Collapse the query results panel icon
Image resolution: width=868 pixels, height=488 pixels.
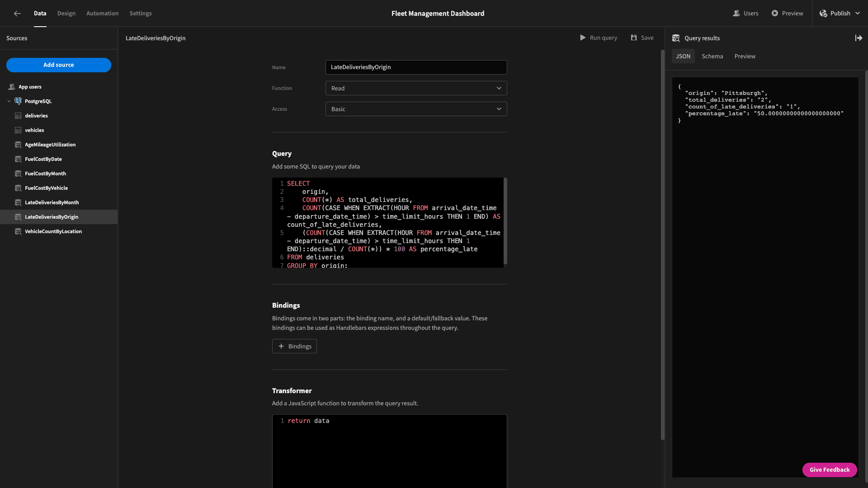859,38
